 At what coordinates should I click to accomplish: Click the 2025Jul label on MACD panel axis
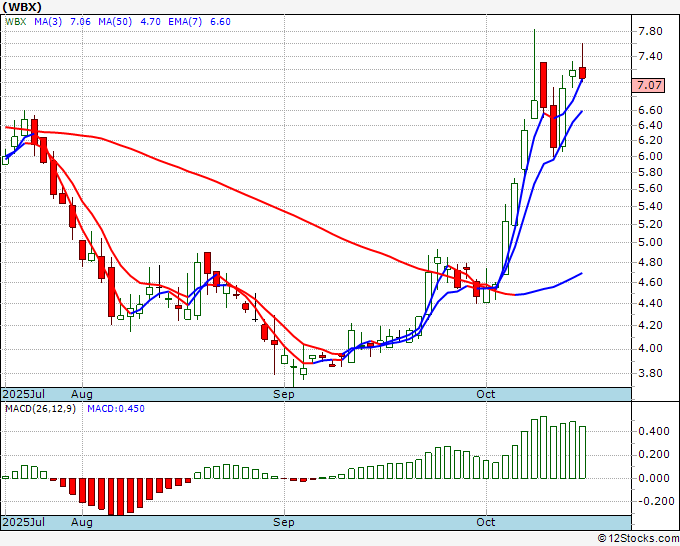(x=24, y=522)
